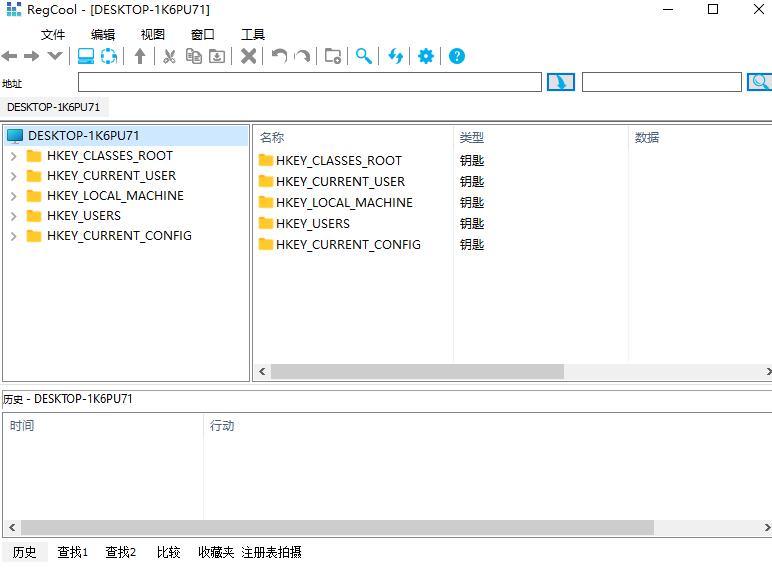Click inside the 地址 address field
Viewport: 772px width, 578px height.
310,82
